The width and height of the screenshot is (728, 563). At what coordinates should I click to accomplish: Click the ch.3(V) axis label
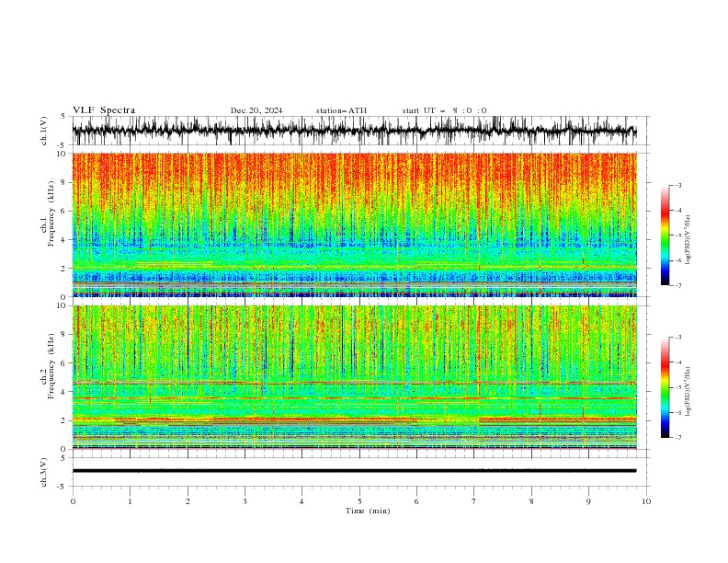pyautogui.click(x=44, y=473)
